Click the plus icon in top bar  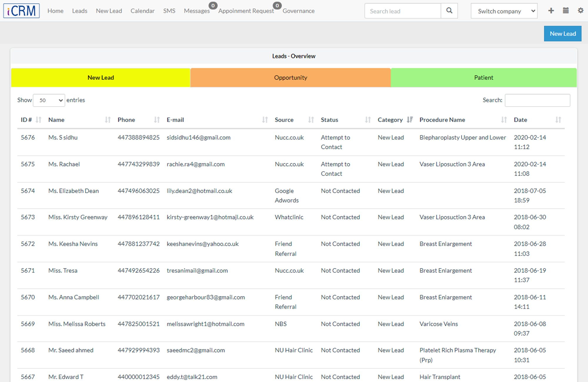click(551, 11)
